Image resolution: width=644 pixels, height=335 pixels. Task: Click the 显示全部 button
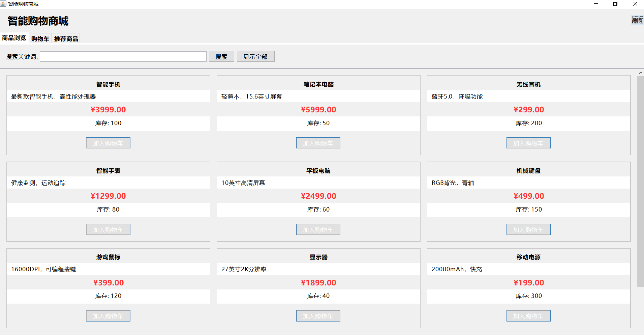point(255,57)
